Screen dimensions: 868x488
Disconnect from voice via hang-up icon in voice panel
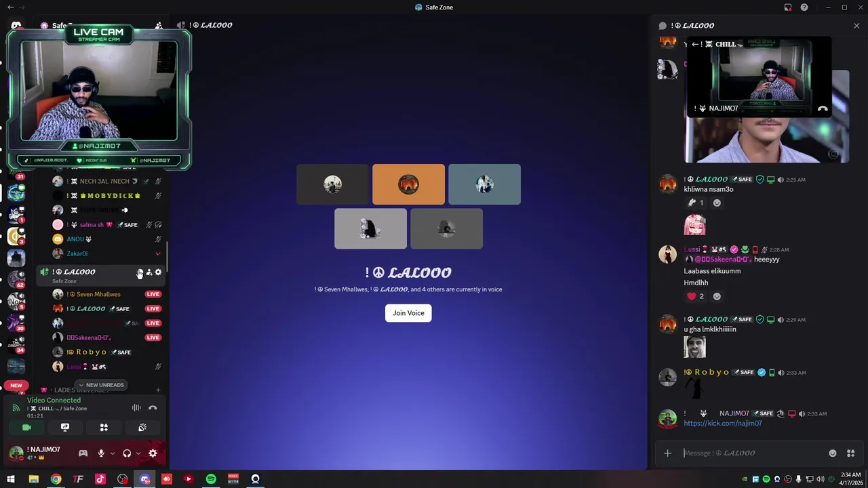coord(153,408)
